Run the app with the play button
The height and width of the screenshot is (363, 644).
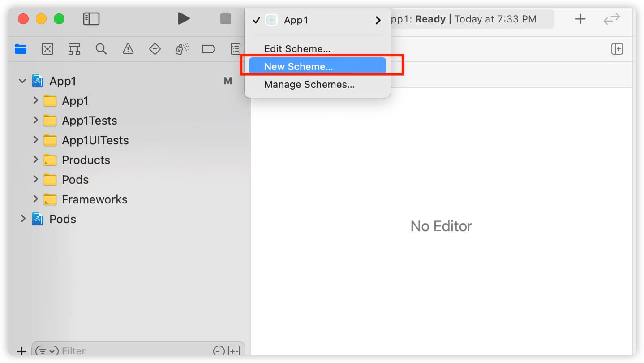184,18
